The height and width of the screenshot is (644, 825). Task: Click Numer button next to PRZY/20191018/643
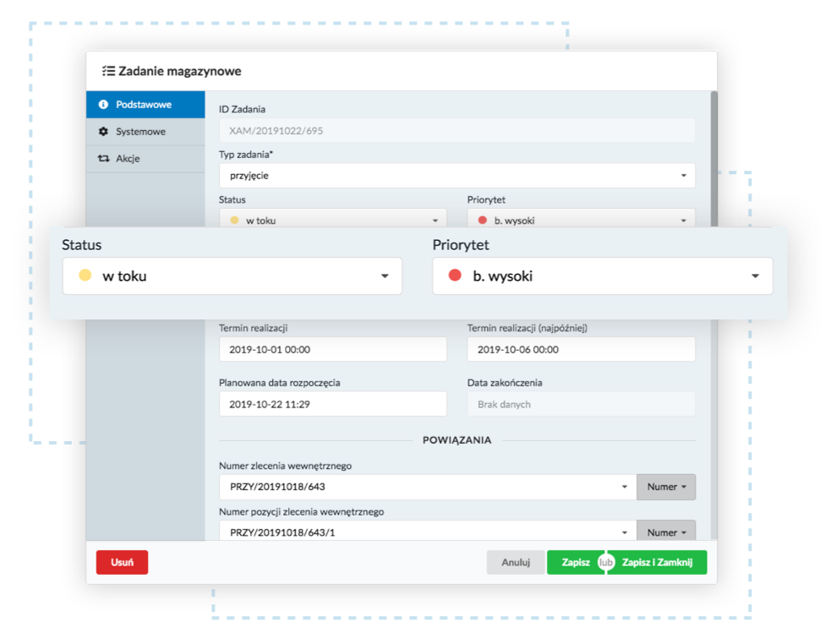tap(666, 487)
